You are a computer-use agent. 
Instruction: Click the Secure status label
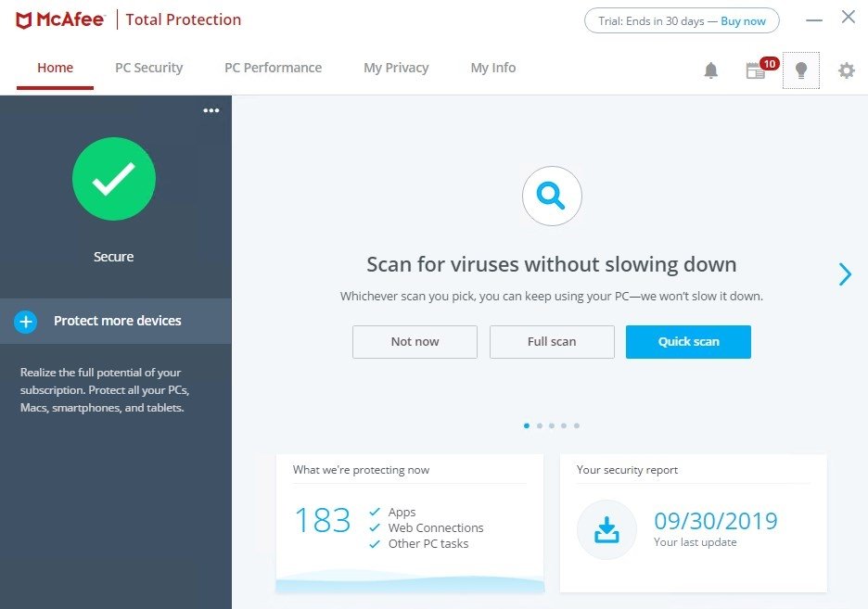(113, 257)
